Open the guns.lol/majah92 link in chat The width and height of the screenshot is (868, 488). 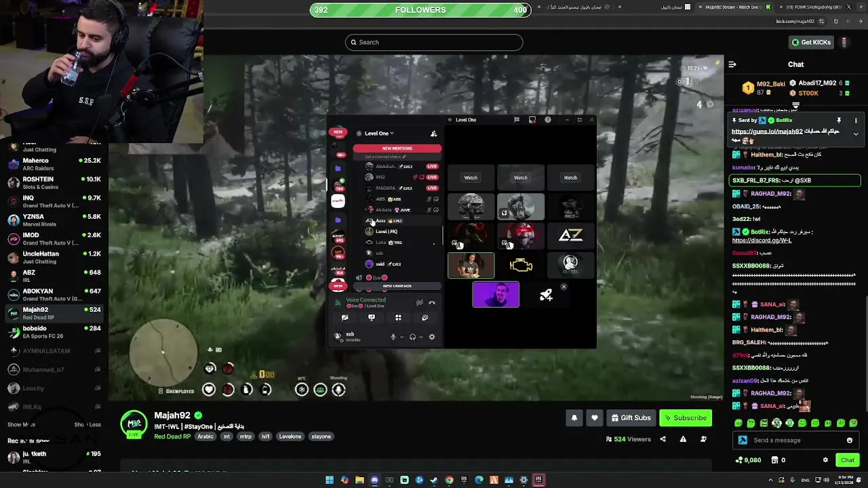767,131
